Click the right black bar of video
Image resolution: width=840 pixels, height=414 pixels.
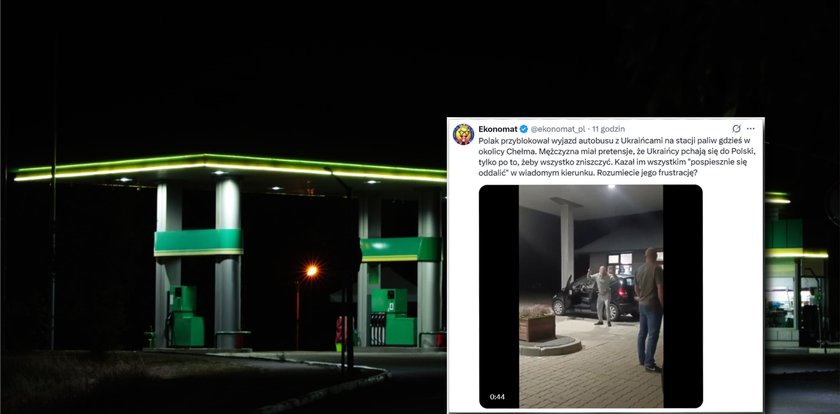pyautogui.click(x=682, y=296)
